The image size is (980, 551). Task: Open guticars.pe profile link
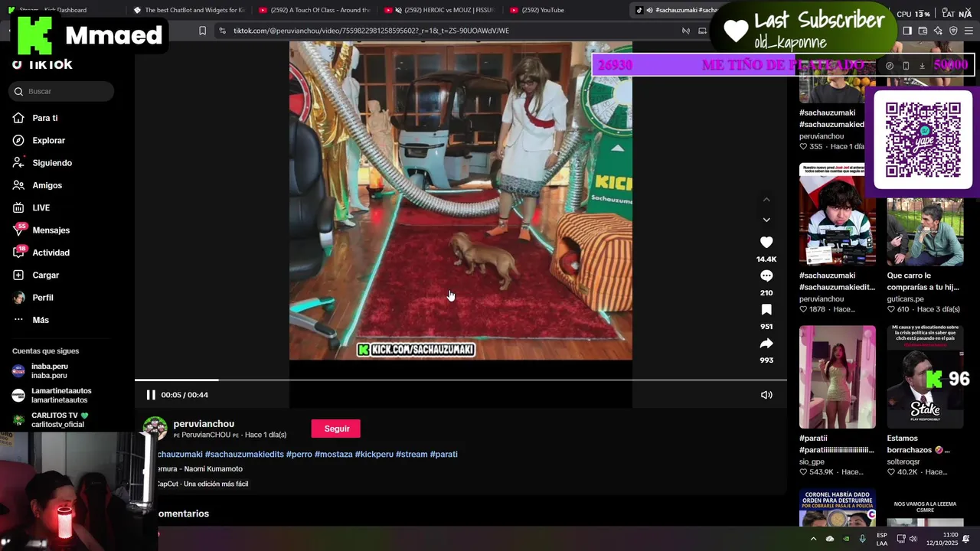click(906, 299)
